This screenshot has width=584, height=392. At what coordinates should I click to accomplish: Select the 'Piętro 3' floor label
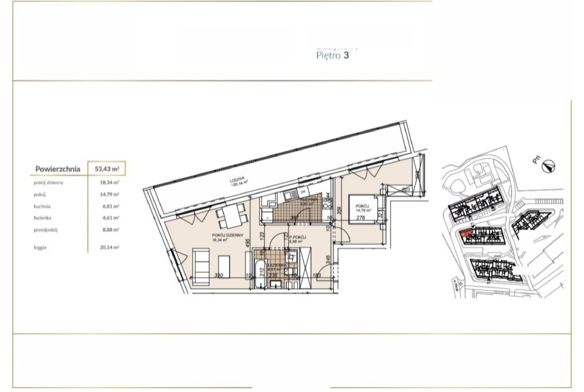pos(332,55)
